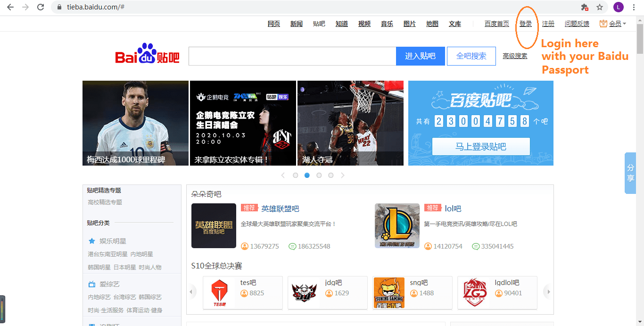Click lol吧 member count icon

coord(428,246)
